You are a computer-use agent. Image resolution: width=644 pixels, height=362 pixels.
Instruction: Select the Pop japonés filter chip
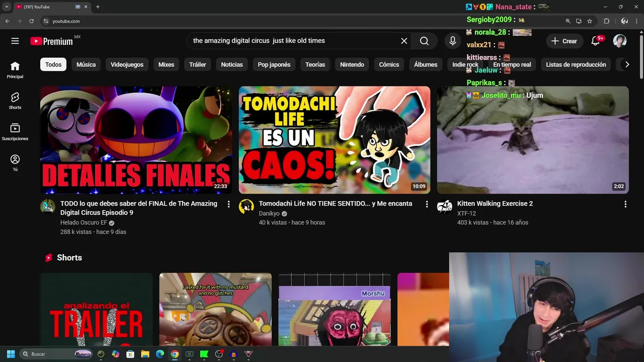(274, 64)
